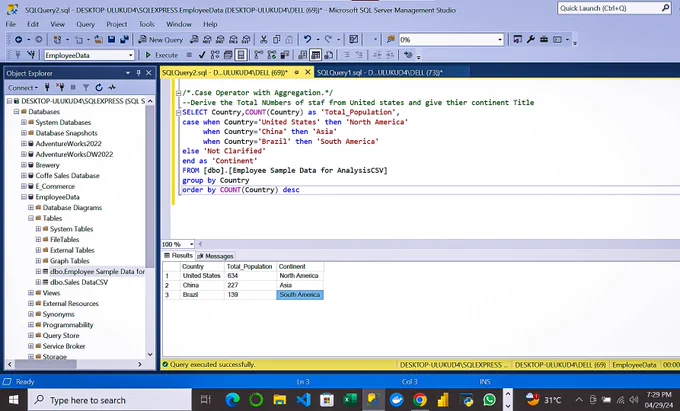Click Connect Object Explorer plug icon
Screen dimensions: 680x411
coord(47,88)
